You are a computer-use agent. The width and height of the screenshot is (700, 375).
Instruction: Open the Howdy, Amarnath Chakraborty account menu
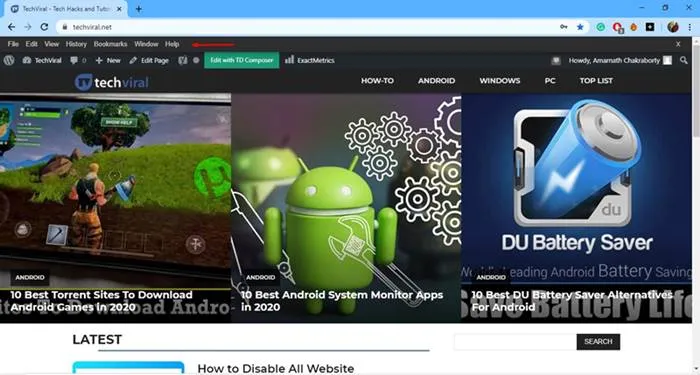[x=620, y=60]
